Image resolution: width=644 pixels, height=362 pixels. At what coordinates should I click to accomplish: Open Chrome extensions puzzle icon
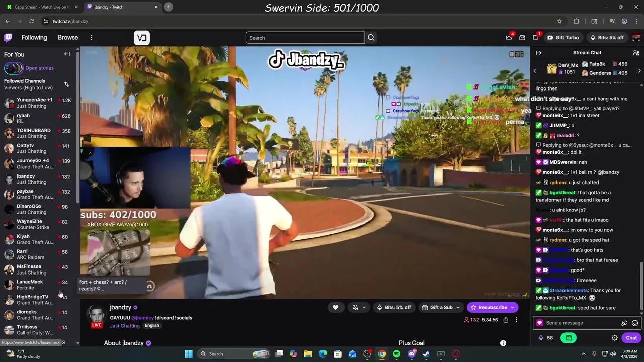click(x=577, y=21)
